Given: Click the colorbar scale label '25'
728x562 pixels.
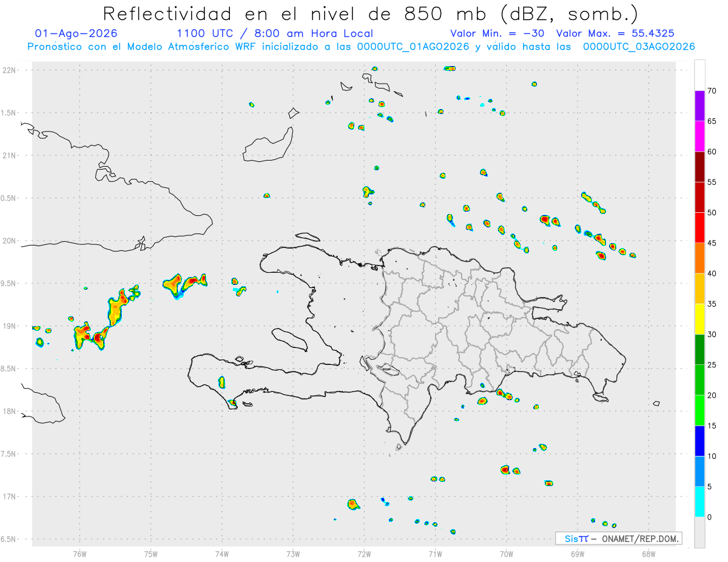Looking at the screenshot, I should (x=712, y=365).
